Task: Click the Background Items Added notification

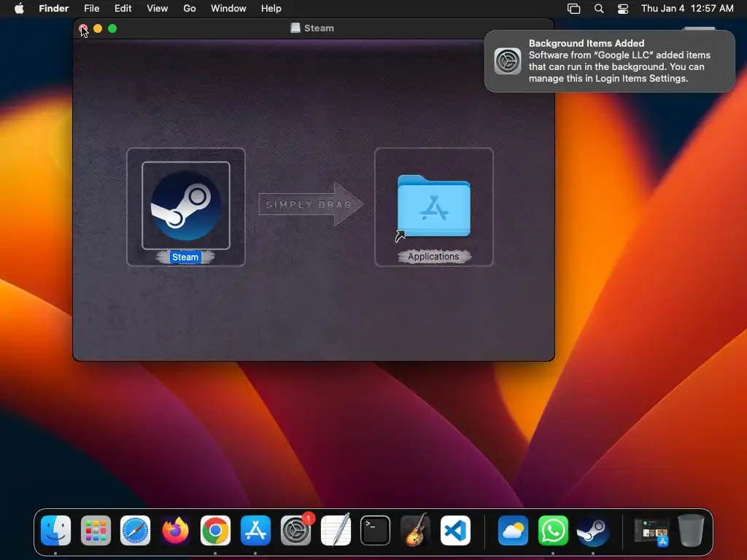Action: [x=610, y=61]
